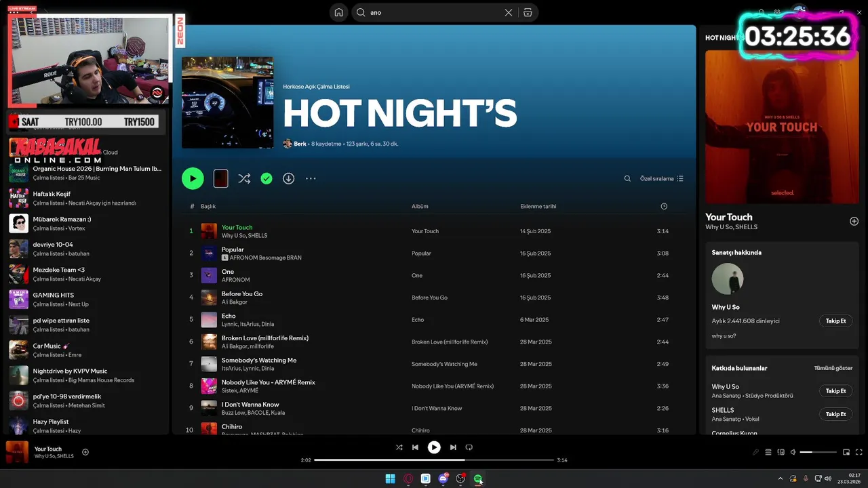
Task: Open playlist owner 'Berk' profile
Action: pos(300,144)
